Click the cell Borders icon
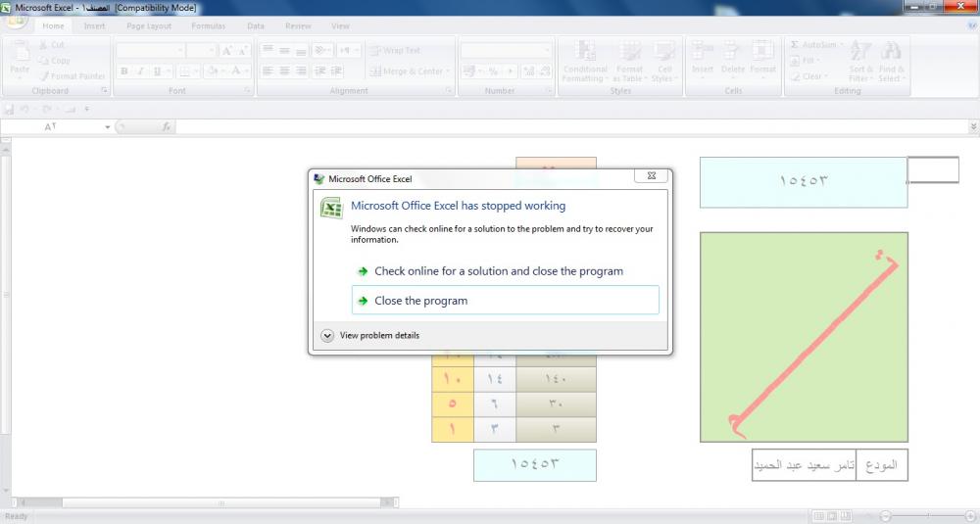 click(185, 71)
